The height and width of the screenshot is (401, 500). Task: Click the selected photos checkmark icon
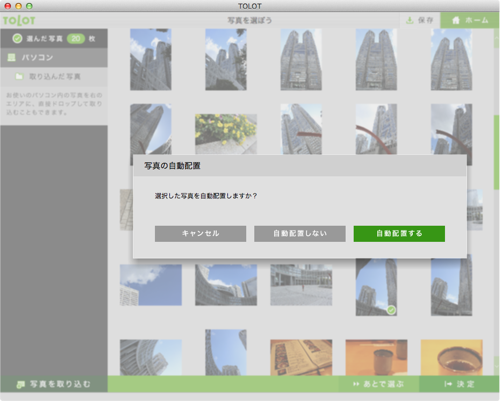point(17,39)
